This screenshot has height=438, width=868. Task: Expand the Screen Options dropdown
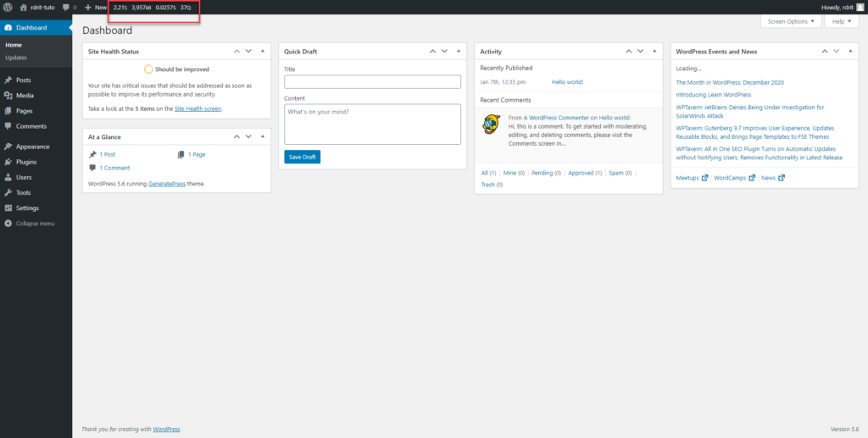coord(791,21)
